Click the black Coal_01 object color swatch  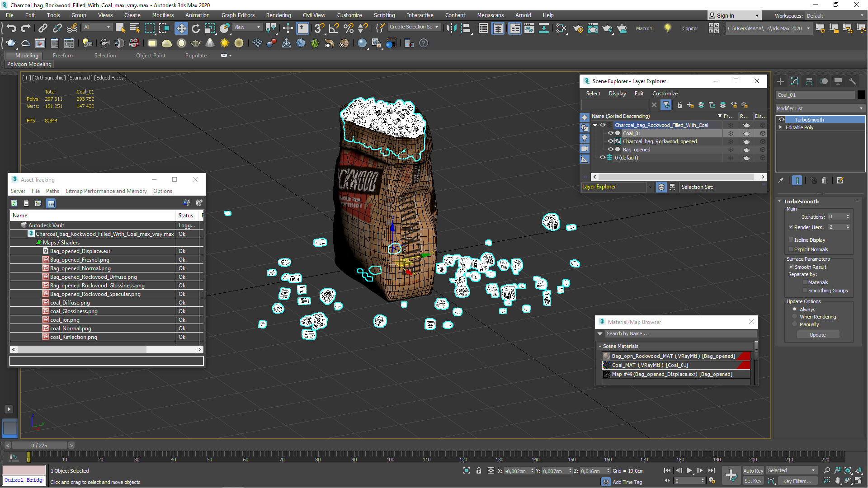point(861,95)
